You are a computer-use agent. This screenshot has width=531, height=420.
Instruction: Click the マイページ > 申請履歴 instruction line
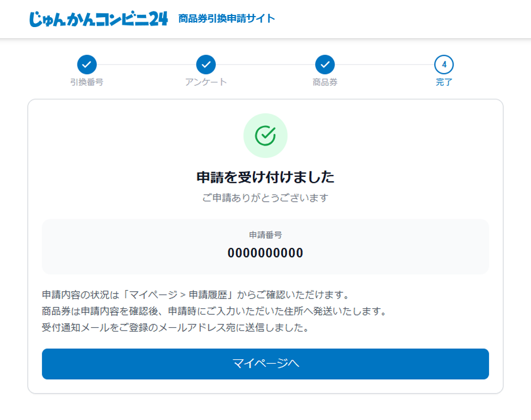pyautogui.click(x=196, y=295)
